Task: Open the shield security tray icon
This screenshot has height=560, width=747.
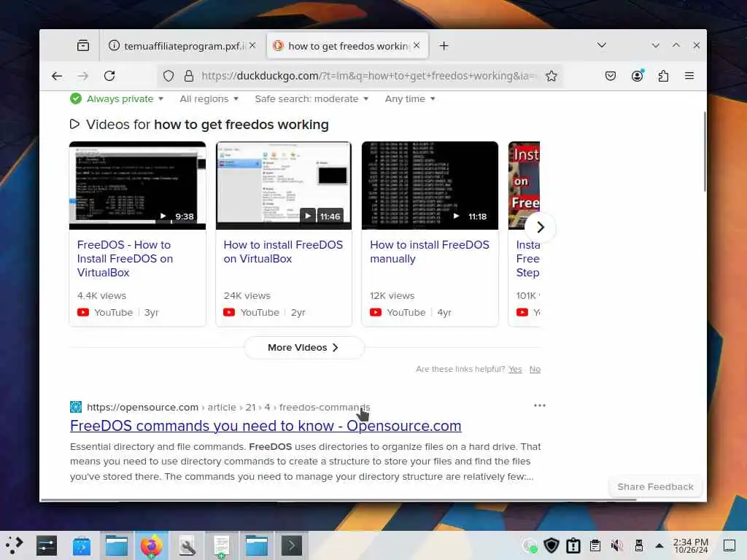Action: [551, 545]
